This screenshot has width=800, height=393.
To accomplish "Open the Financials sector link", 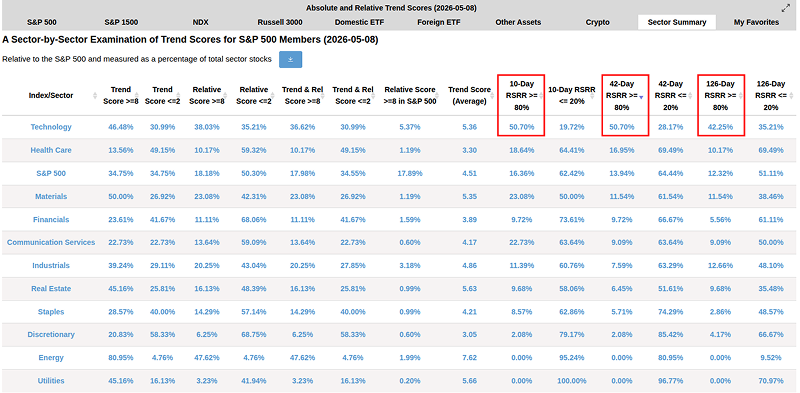I will pos(51,219).
